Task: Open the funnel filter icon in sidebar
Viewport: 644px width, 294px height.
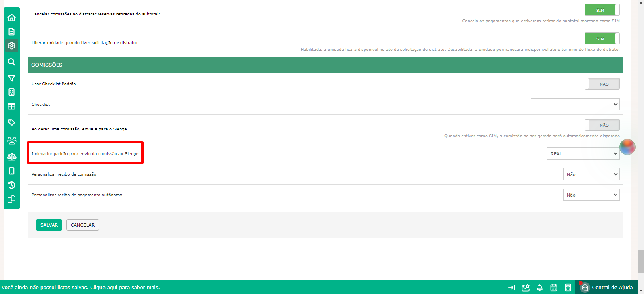Action: point(12,78)
